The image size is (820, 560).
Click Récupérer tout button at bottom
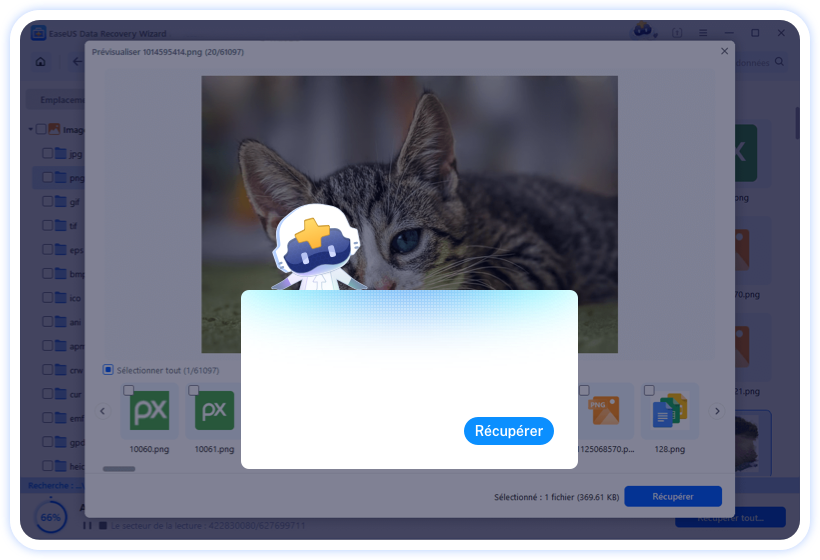pos(730,517)
